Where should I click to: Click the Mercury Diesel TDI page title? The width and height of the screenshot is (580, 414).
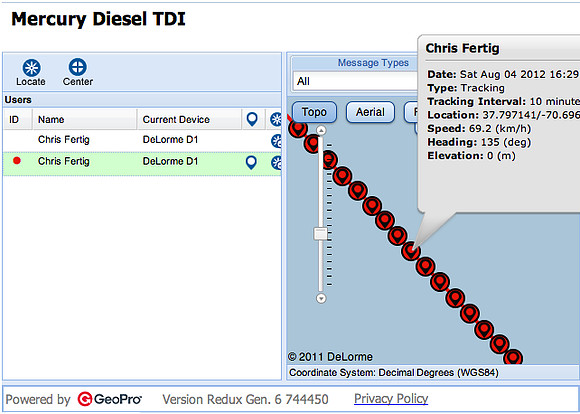coord(98,19)
